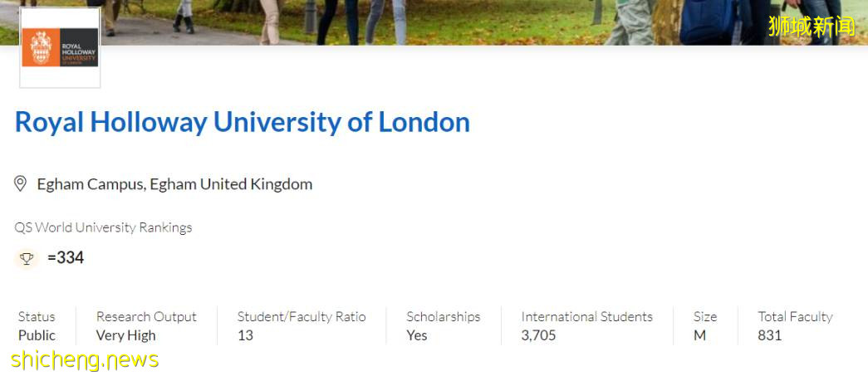Image resolution: width=868 pixels, height=376 pixels.
Task: Click the Status label
Action: (x=37, y=316)
